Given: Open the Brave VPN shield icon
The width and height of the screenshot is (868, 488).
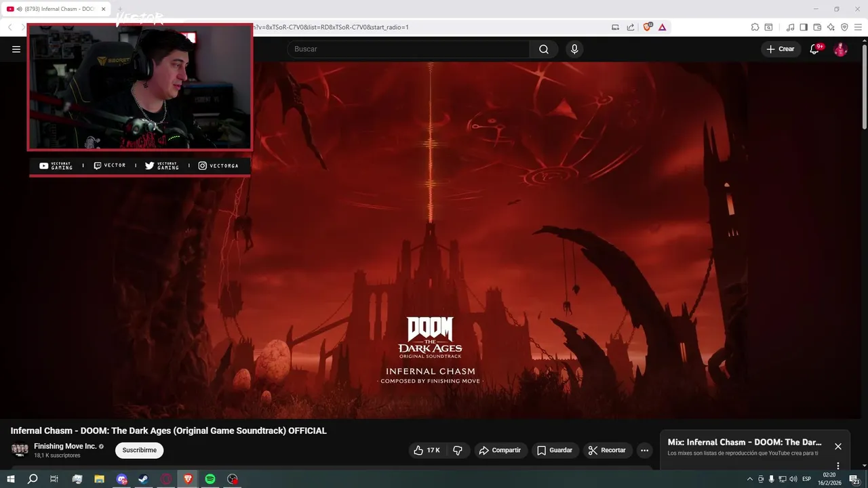Looking at the screenshot, I should (844, 27).
